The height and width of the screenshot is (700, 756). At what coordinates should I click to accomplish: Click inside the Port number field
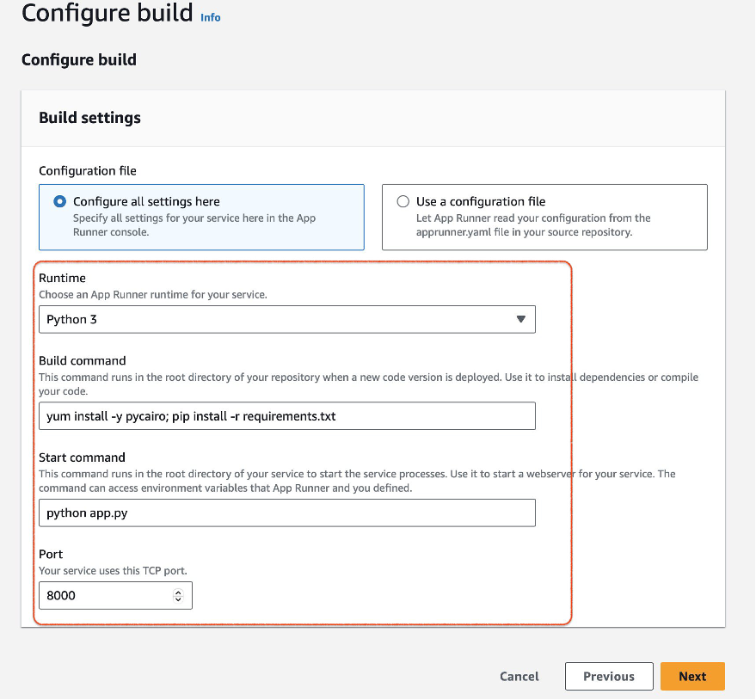pos(103,595)
